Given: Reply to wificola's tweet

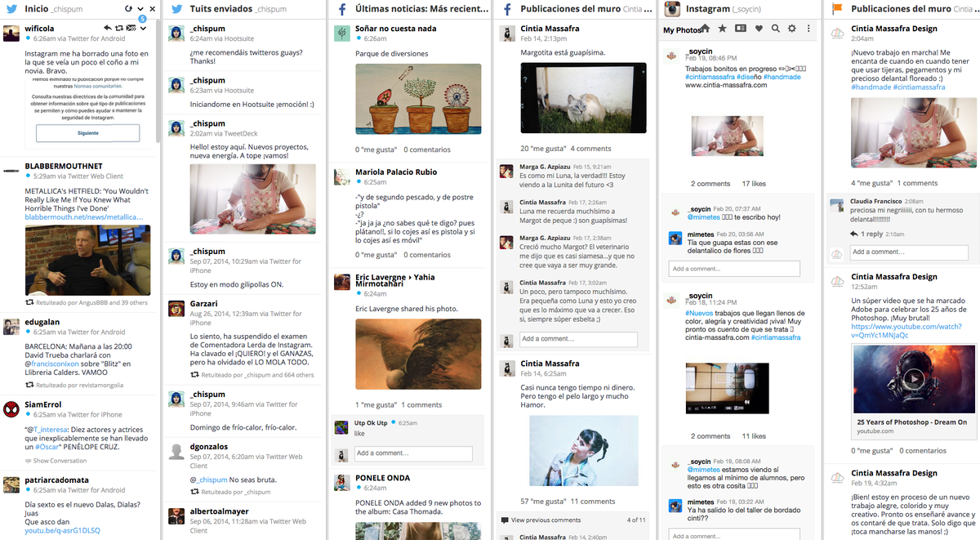Looking at the screenshot, I should click(x=109, y=28).
